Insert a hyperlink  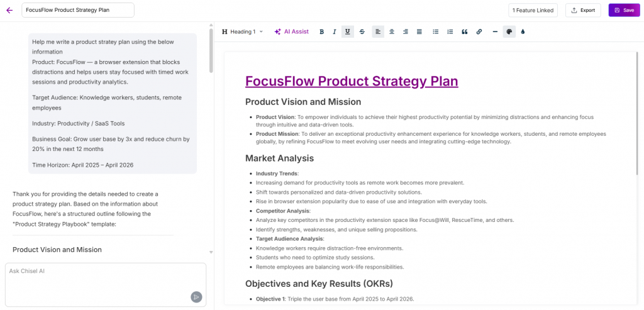479,31
